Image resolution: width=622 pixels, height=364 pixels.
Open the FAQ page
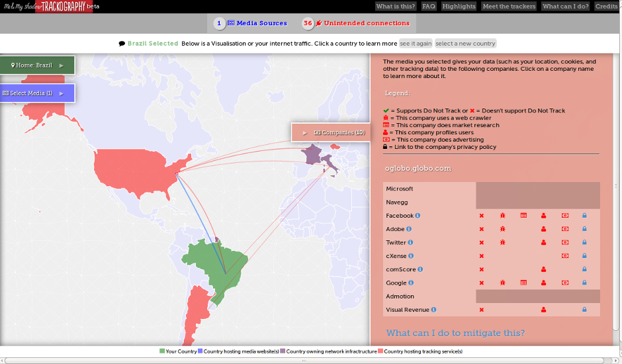(x=428, y=7)
